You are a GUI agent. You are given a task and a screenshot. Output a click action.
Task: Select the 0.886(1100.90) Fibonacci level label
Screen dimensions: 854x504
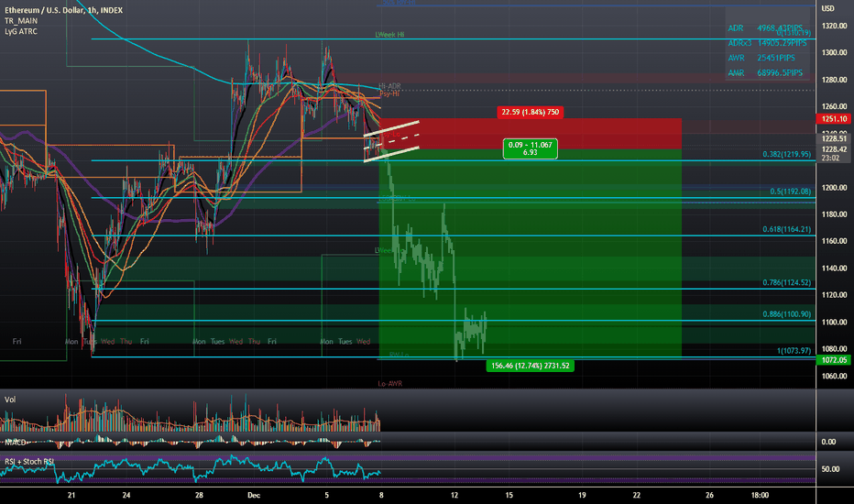pyautogui.click(x=786, y=314)
